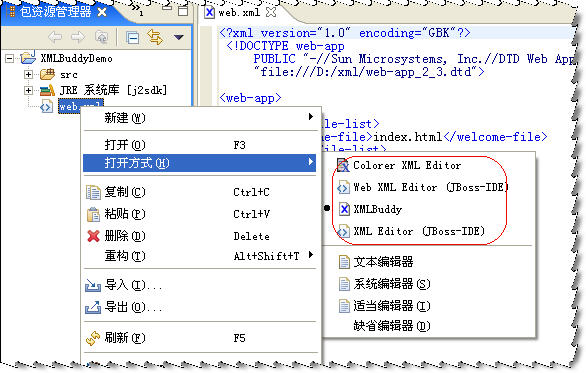
Task: Click the Web XML Editor diamond icon
Action: click(343, 187)
